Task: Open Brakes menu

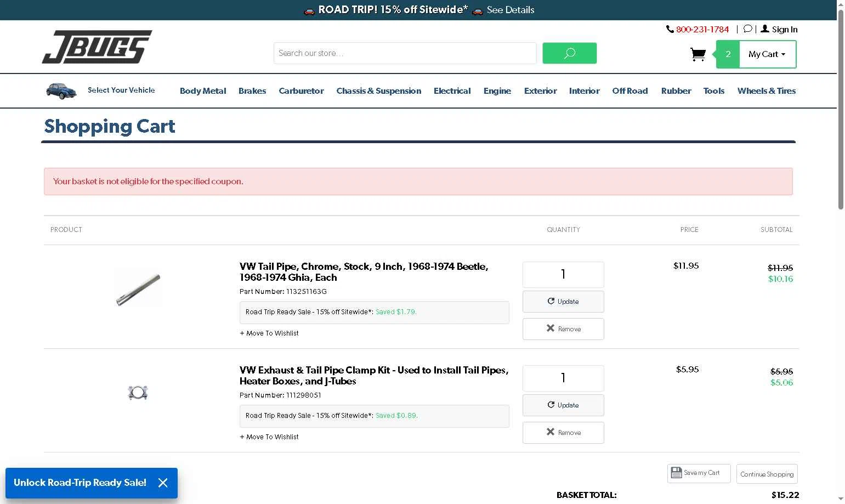Action: point(252,91)
